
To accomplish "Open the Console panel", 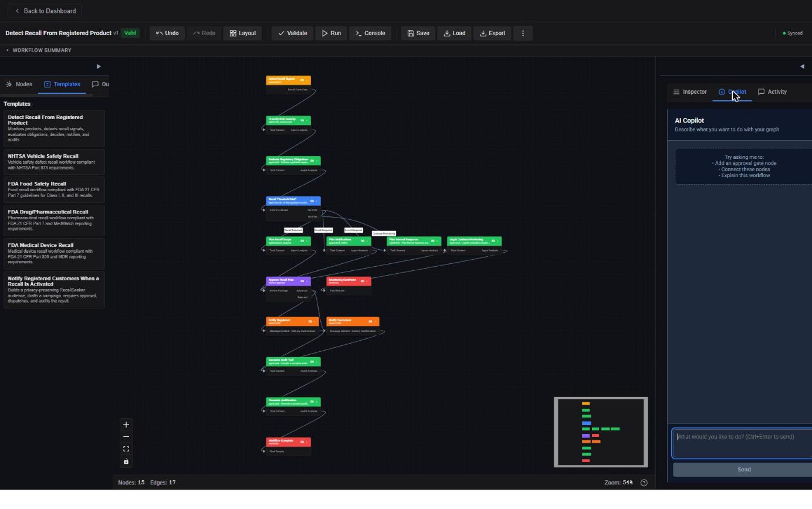I will 370,33.
